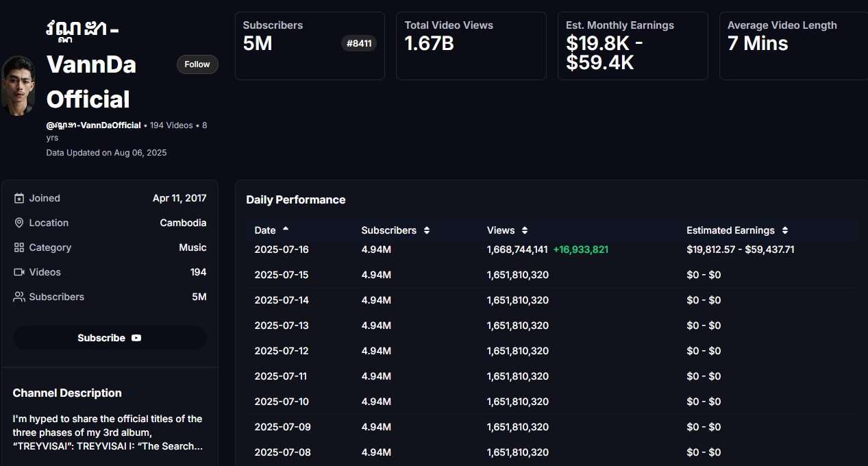
Task: Click the Subscribers 5M stat card
Action: point(310,46)
